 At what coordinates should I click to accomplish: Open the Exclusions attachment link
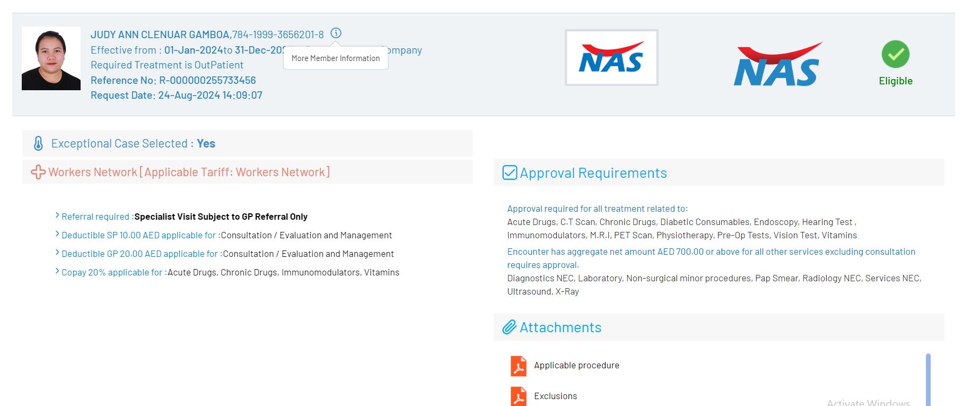555,396
